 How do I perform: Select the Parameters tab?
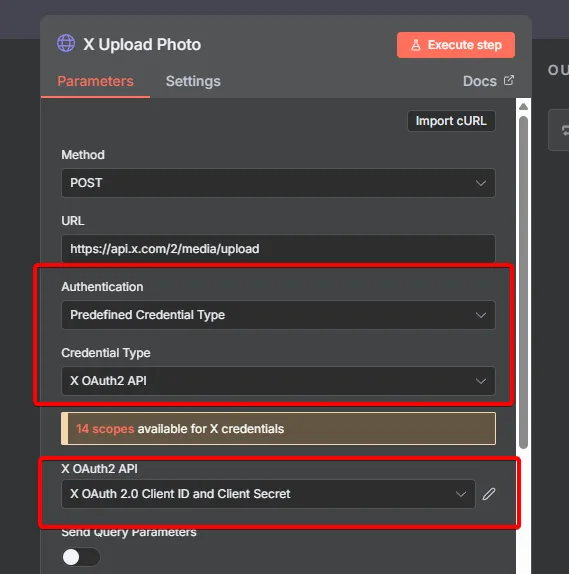(x=95, y=81)
